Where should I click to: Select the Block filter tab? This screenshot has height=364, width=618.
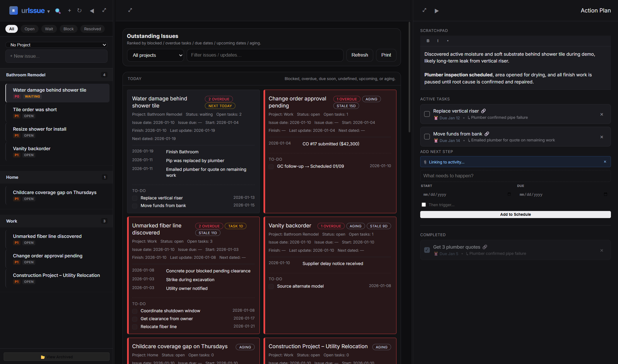click(68, 29)
